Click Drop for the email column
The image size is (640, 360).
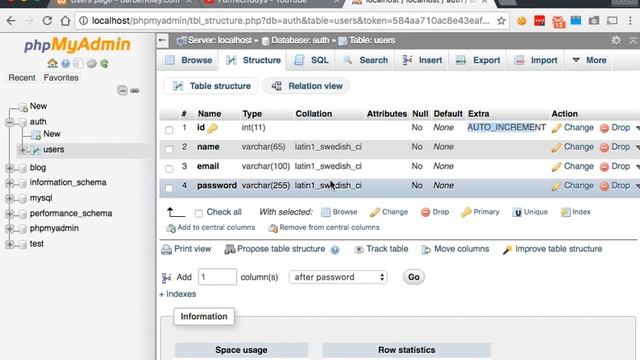click(x=615, y=167)
